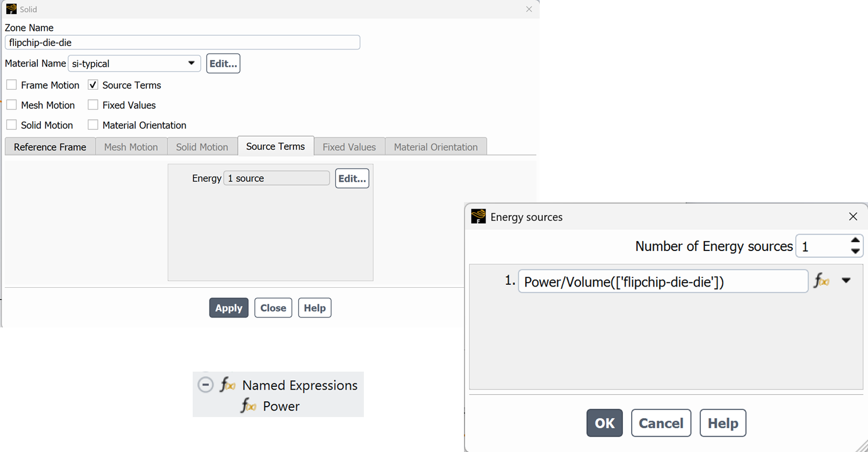Image resolution: width=868 pixels, height=452 pixels.
Task: Select the Power expression fx icon
Action: pyautogui.click(x=249, y=406)
